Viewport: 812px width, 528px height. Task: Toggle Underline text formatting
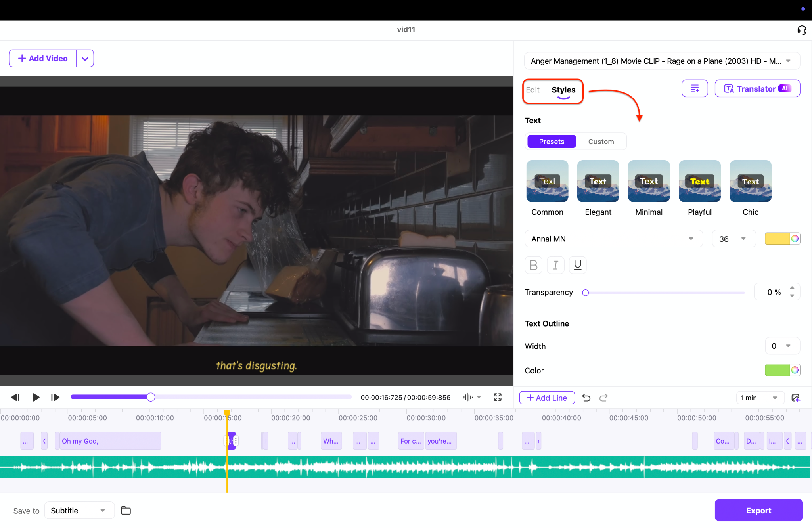click(x=578, y=265)
